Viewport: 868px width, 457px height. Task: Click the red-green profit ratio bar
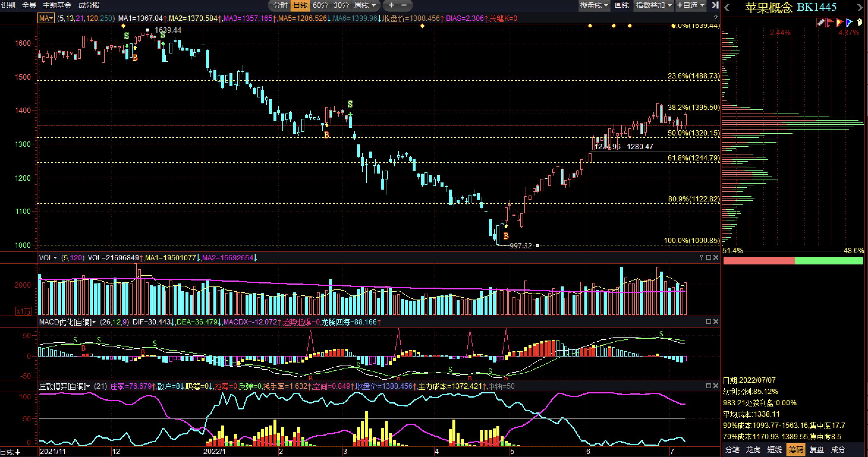point(793,260)
